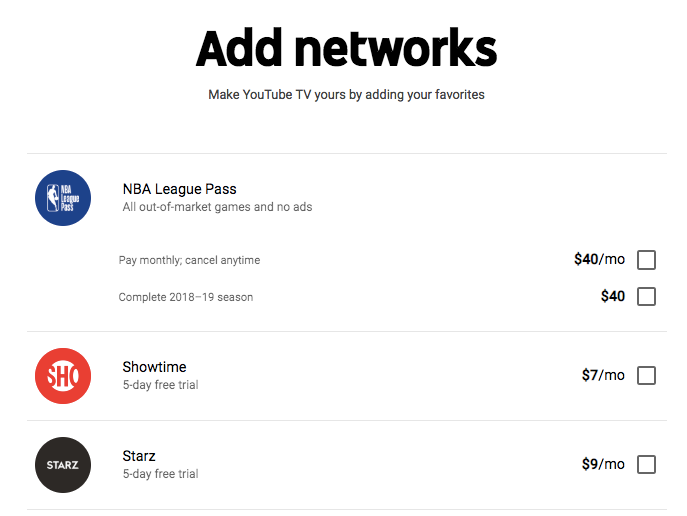
Task: Enable the Showtime add-on checkbox
Action: coord(646,376)
